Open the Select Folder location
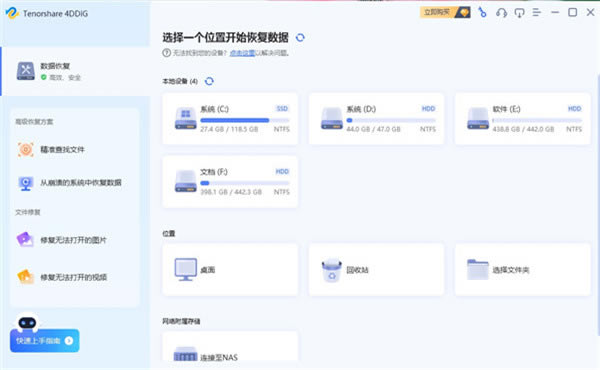 click(522, 269)
